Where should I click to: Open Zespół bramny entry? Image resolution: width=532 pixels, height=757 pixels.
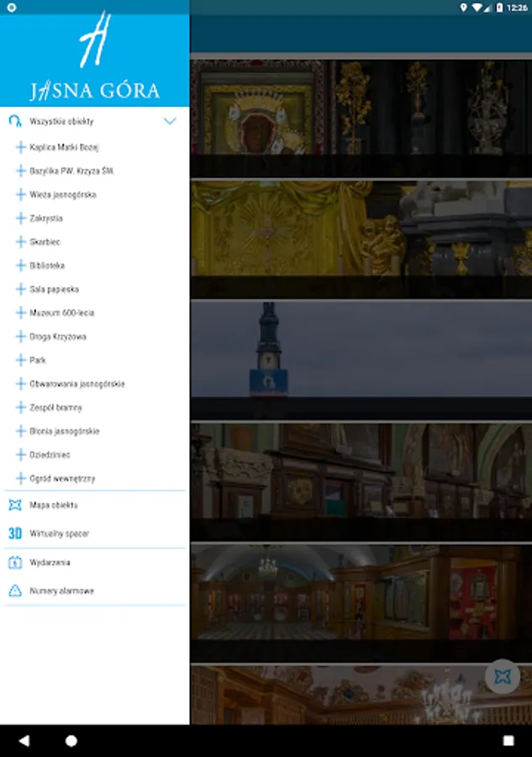click(55, 407)
